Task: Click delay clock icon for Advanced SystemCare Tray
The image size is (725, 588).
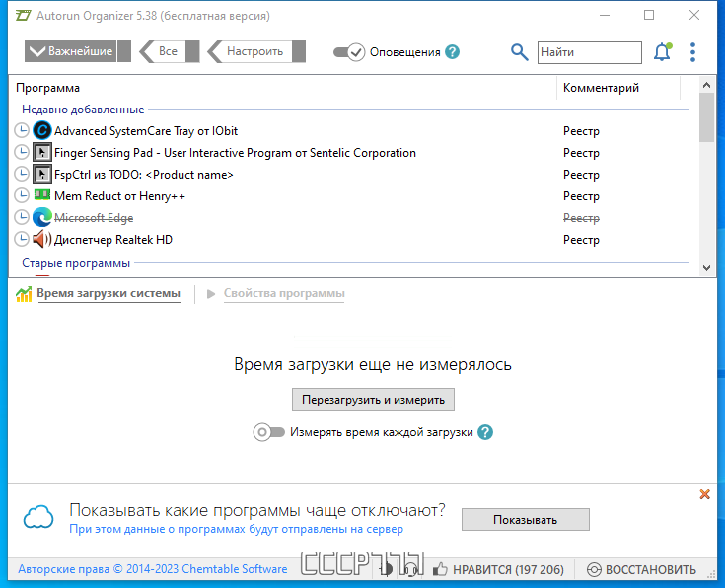Action: coord(22,131)
